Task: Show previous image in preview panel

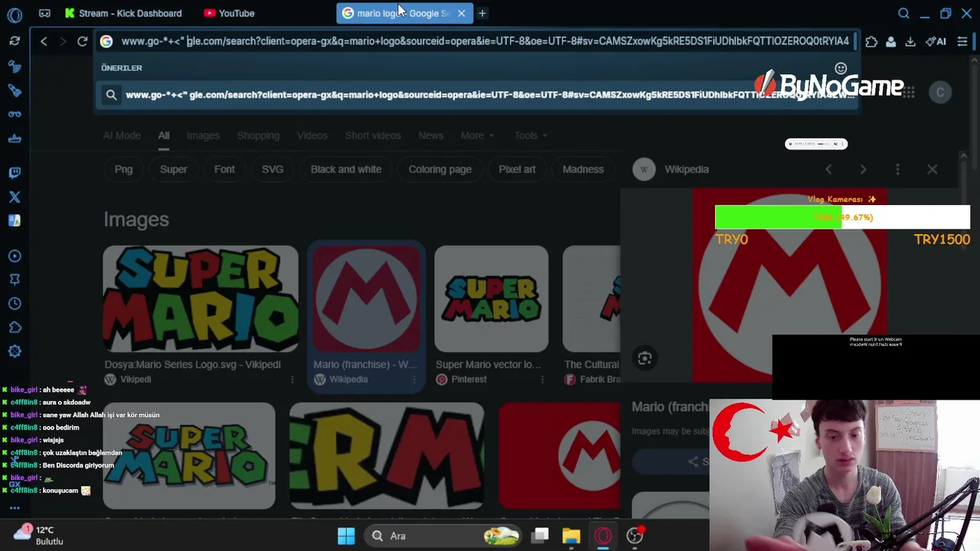Action: point(828,169)
